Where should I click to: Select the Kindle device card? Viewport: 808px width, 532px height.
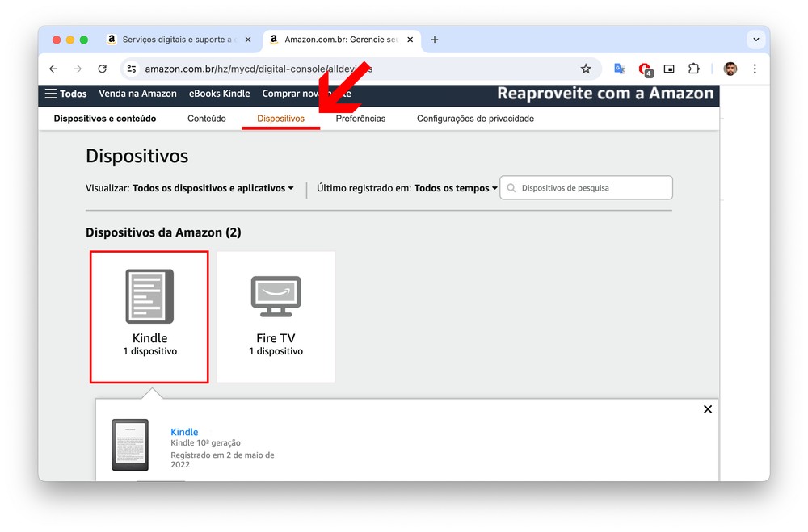(x=149, y=316)
